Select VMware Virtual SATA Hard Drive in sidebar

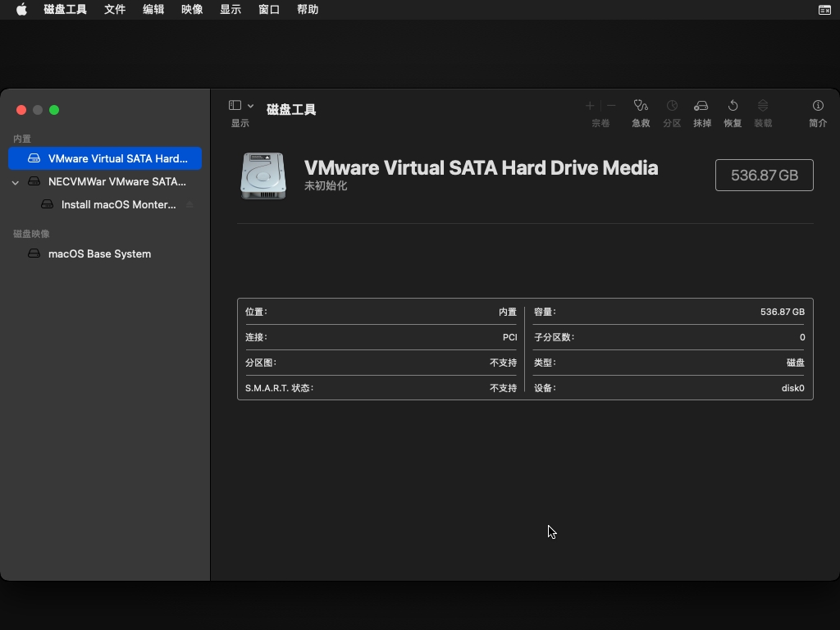click(x=117, y=158)
